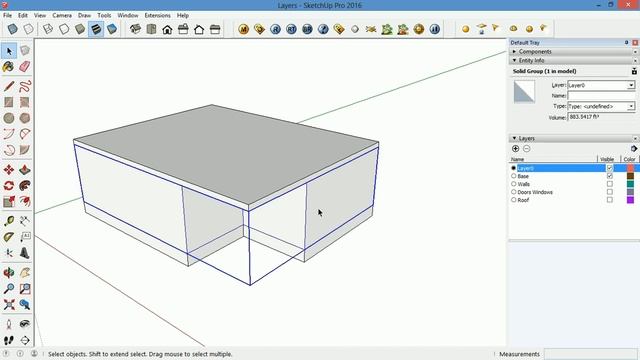
Task: Select the Line pencil tool
Action: point(9,86)
